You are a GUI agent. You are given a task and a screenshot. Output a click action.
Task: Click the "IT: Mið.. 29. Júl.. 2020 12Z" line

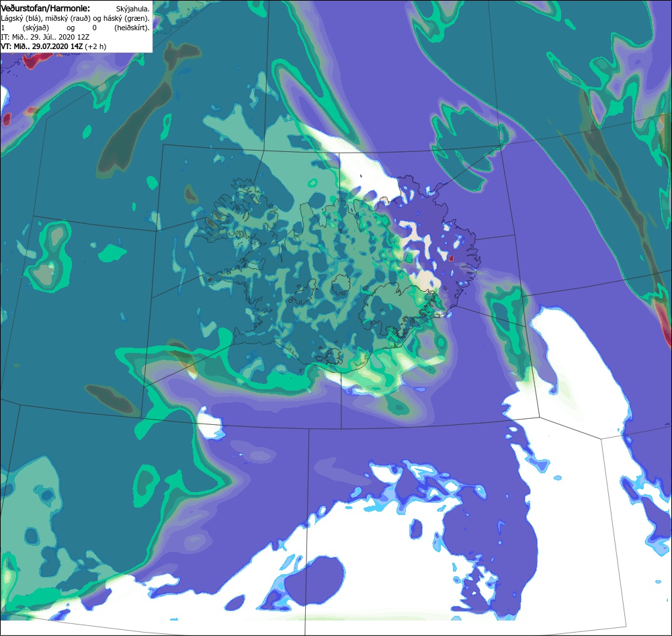[45, 37]
